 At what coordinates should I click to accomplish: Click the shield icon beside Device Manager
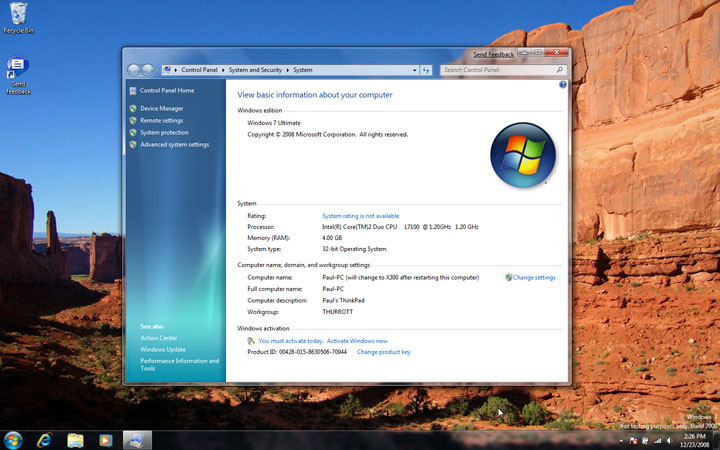coord(133,108)
